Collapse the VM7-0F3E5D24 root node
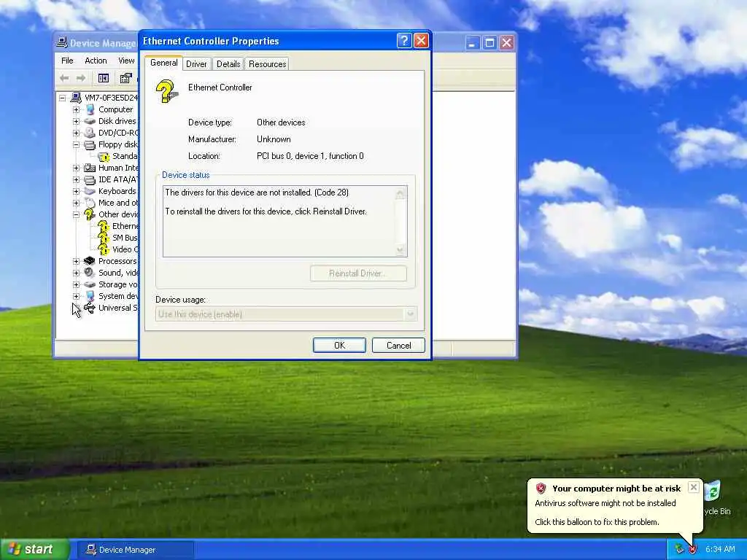 (x=62, y=98)
